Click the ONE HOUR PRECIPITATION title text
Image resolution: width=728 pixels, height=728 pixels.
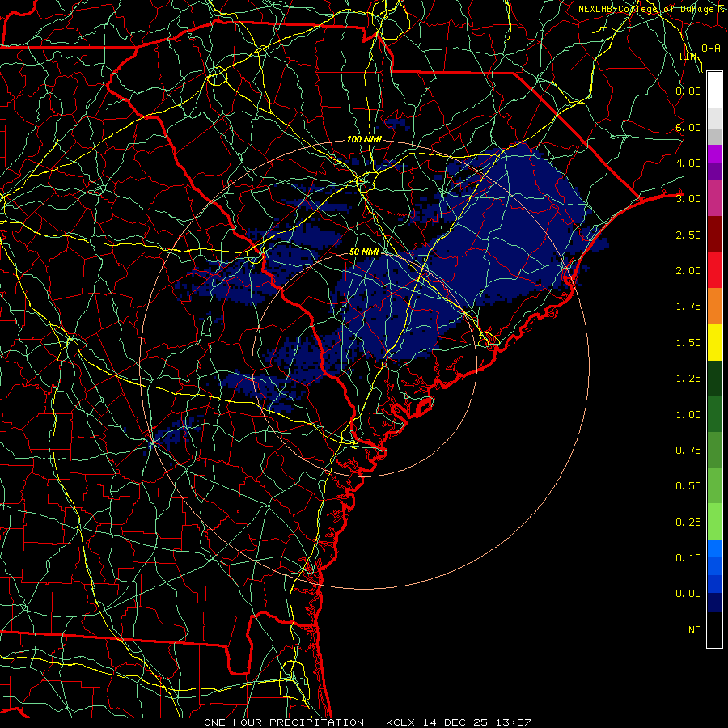pos(284,722)
